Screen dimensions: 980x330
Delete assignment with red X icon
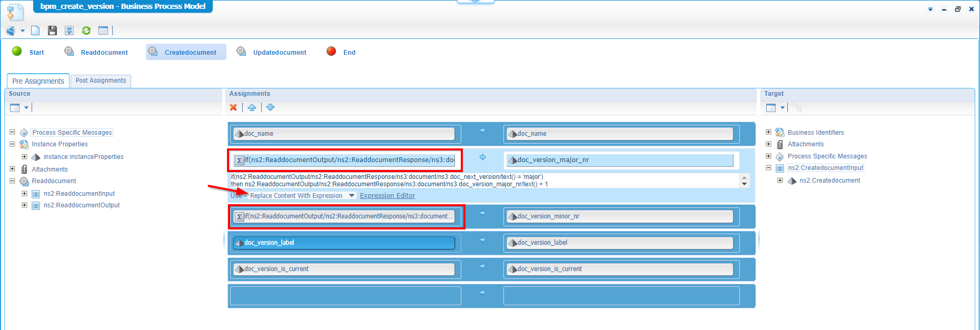[233, 107]
